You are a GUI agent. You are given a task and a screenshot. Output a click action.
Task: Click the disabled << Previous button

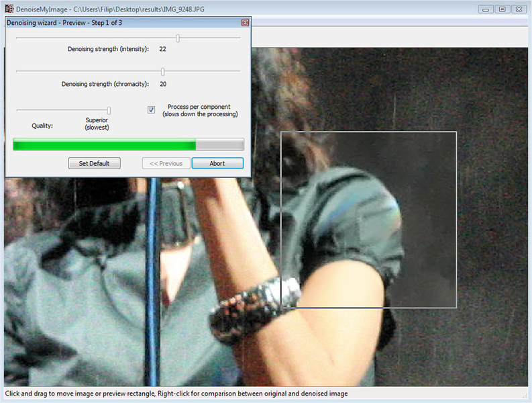166,163
